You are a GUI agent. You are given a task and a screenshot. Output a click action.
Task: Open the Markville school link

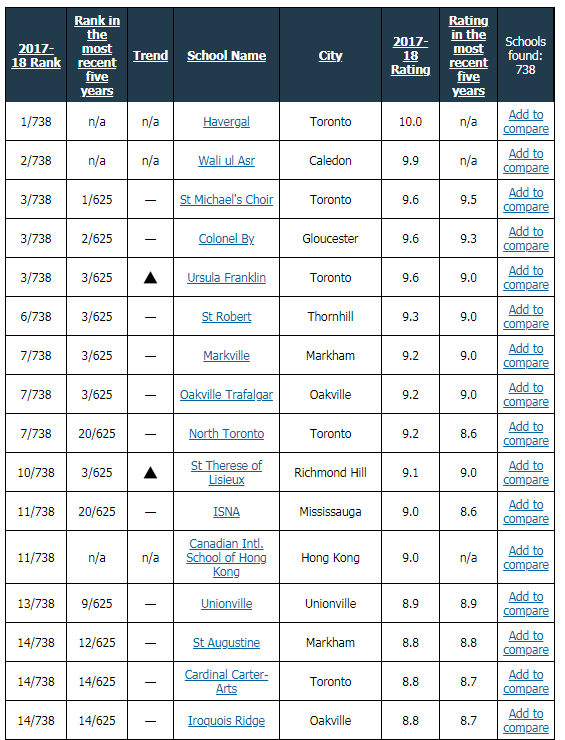(227, 356)
